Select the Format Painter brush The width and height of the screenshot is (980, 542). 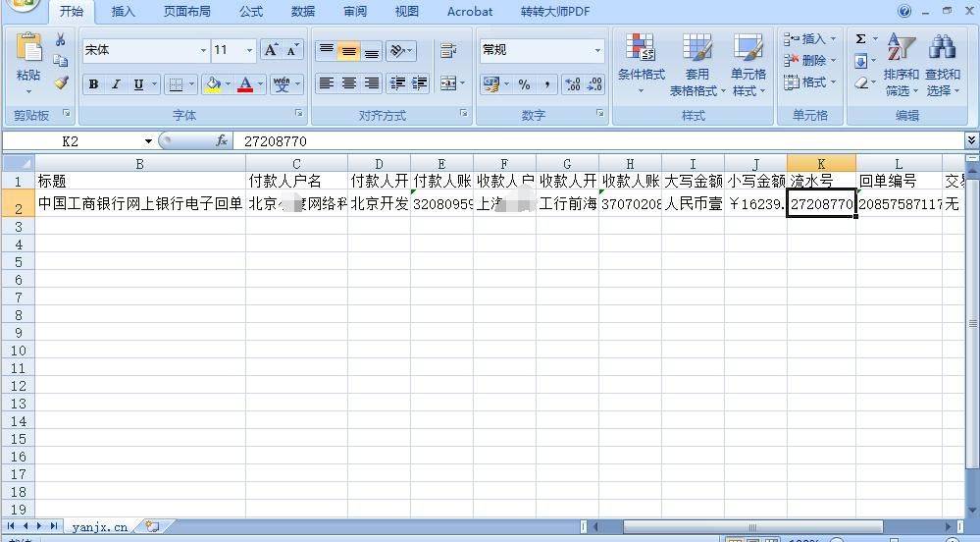pyautogui.click(x=61, y=82)
